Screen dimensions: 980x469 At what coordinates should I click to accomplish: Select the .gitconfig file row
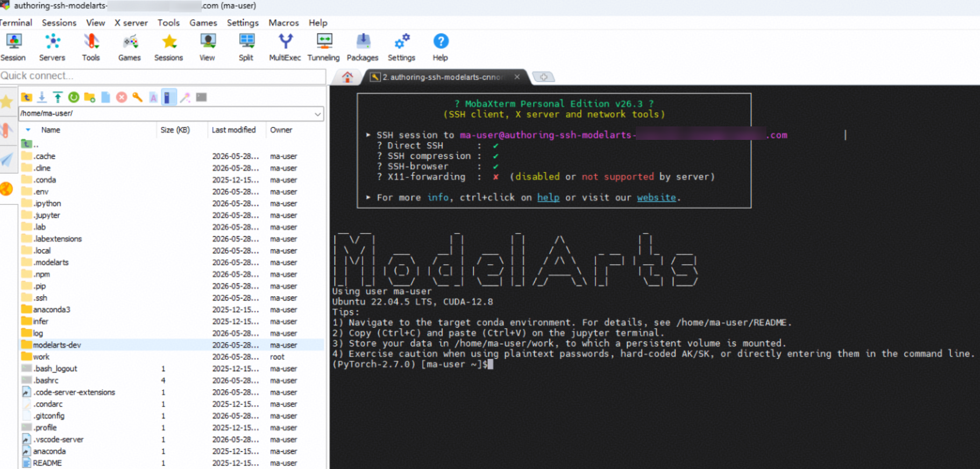pos(172,416)
